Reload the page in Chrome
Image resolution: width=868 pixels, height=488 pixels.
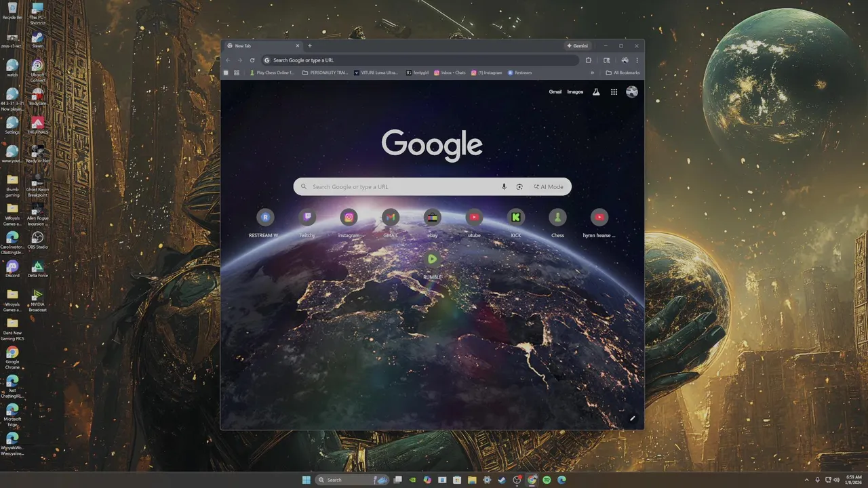(252, 60)
